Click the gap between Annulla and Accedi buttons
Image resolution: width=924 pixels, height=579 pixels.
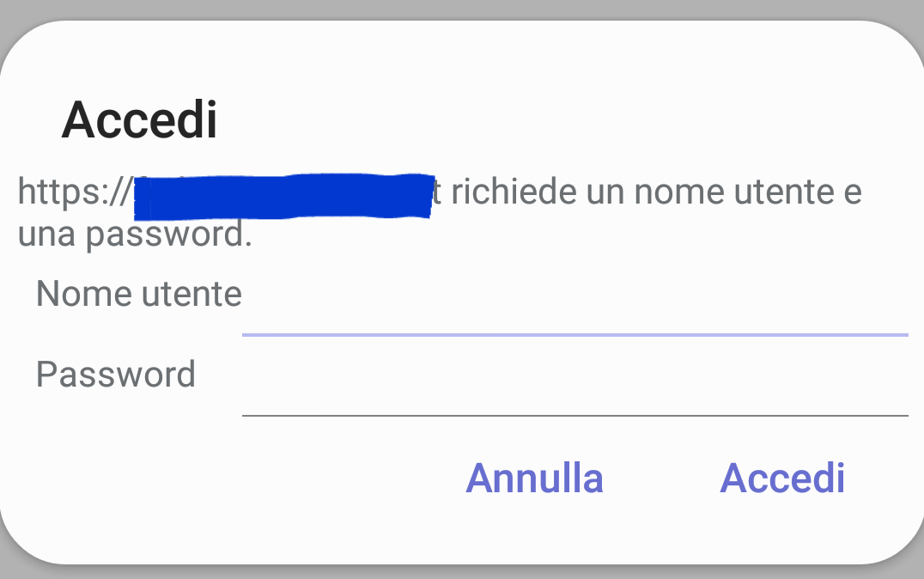click(x=661, y=478)
